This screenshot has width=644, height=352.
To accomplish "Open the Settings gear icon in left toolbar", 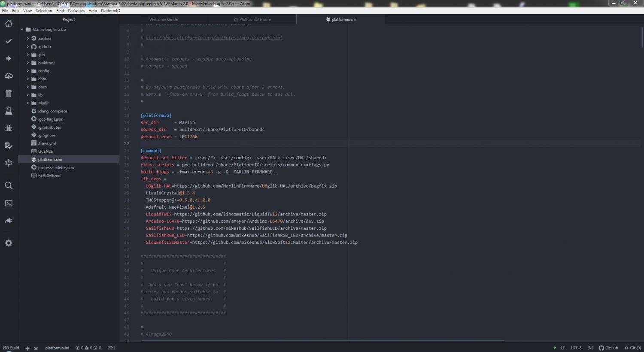I will (x=9, y=243).
